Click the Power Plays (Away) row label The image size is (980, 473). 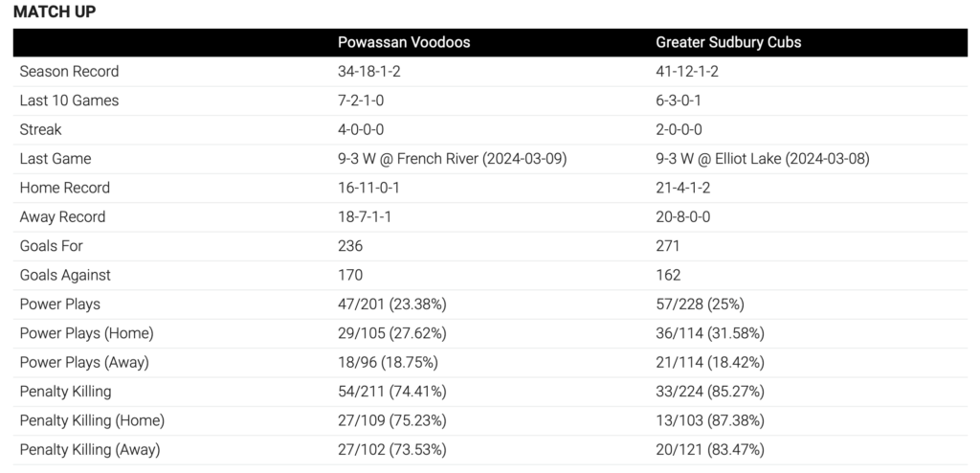click(x=84, y=362)
